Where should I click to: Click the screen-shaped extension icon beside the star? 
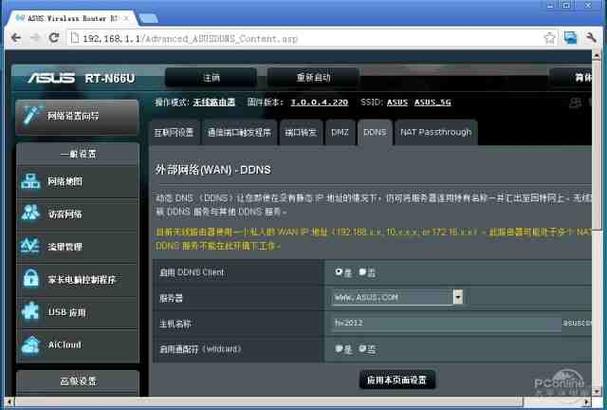570,38
